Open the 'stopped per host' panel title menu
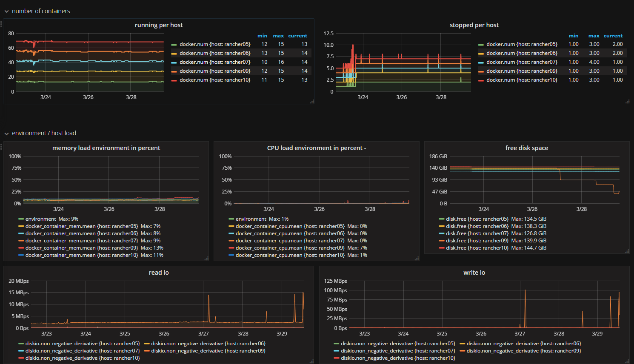 coord(474,25)
